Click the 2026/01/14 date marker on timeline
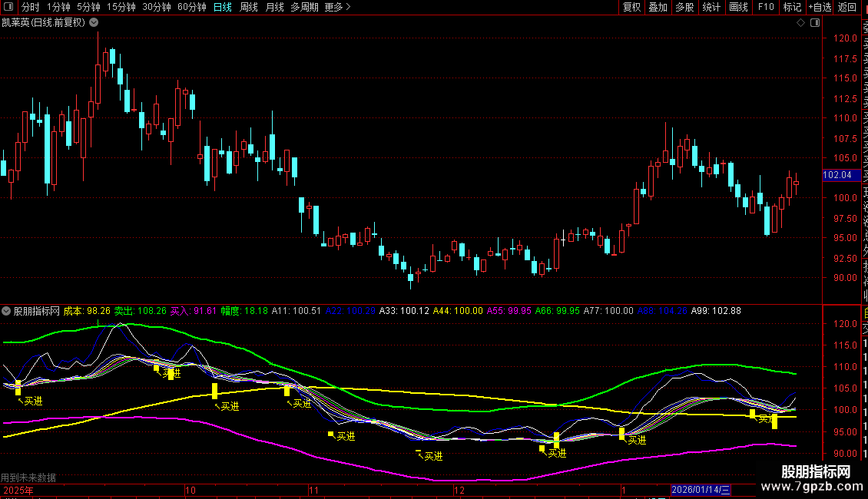This screenshot has width=868, height=499. tap(702, 489)
